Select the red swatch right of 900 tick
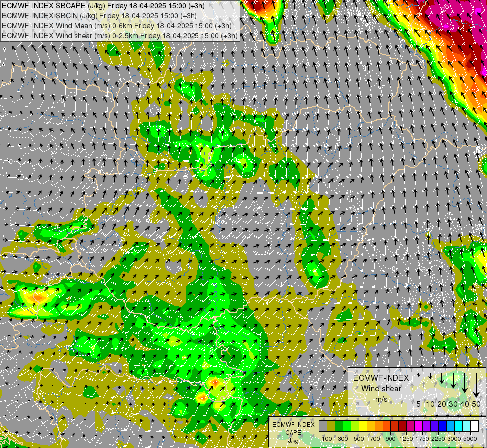The image size is (487, 448). click(x=395, y=426)
